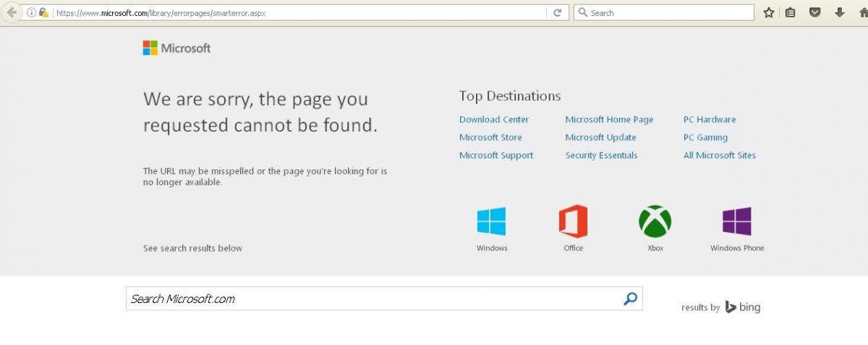
Task: Go to Microsoft Home Page link
Action: point(609,119)
